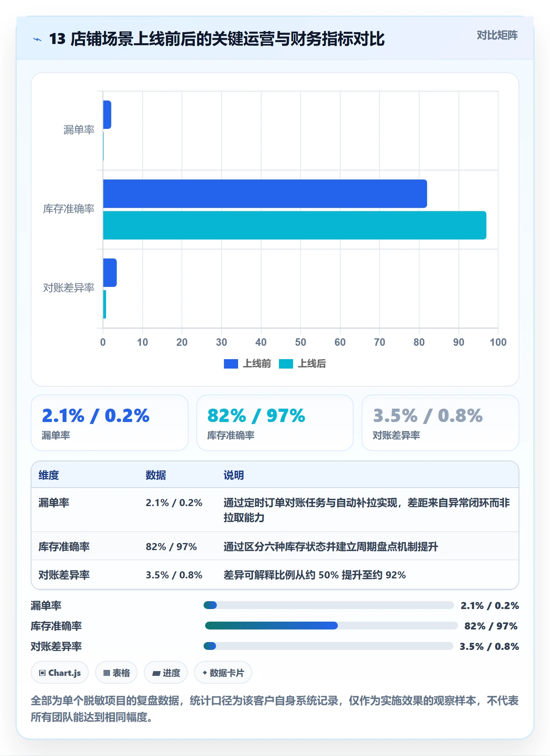This screenshot has height=756, width=550.
Task: Click the 上线前 legend text
Action: click(257, 364)
